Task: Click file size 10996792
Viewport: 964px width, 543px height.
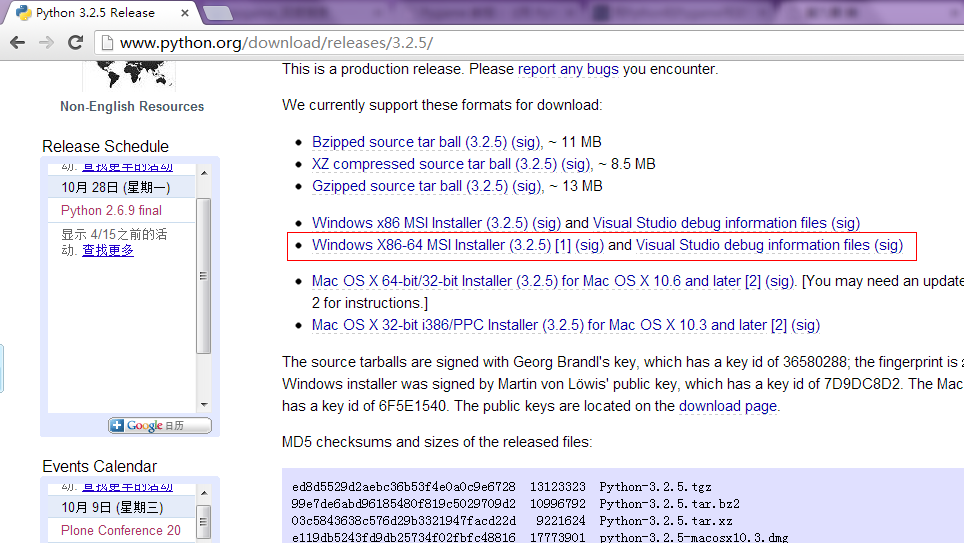Action: [x=558, y=504]
